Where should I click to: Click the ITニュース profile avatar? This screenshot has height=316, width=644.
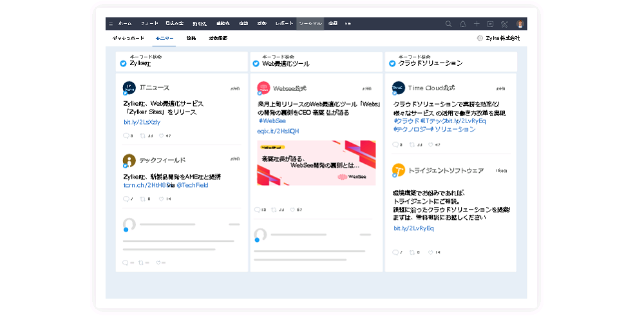point(129,88)
